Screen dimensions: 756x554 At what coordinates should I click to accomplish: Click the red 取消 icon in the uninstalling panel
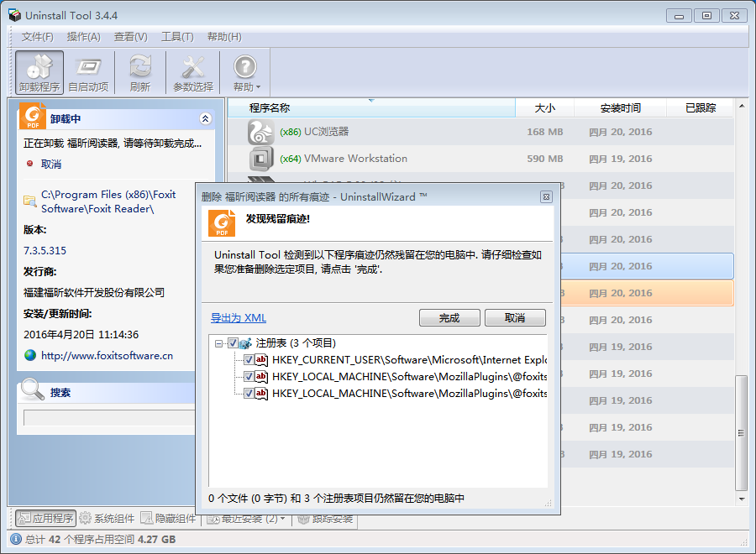pyautogui.click(x=30, y=165)
